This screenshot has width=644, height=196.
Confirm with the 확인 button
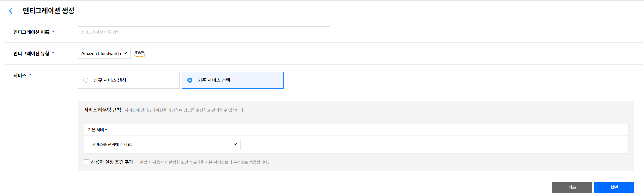click(x=614, y=187)
